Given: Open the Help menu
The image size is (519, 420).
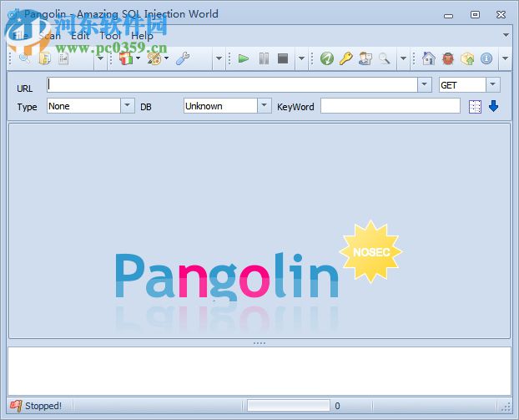Looking at the screenshot, I should (142, 35).
